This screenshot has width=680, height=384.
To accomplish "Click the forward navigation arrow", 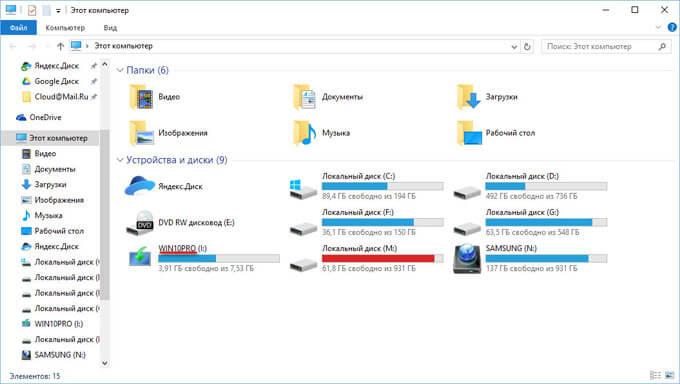I will tap(32, 46).
